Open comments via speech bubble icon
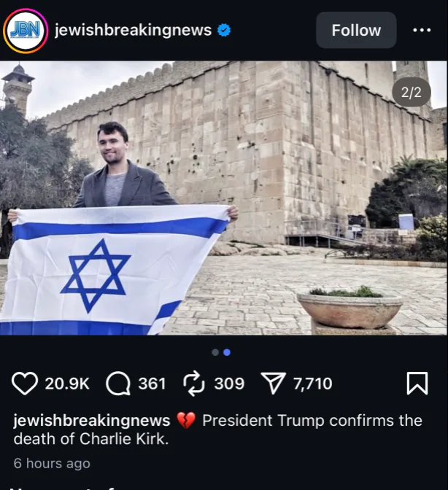Viewport: 448px width, 490px height. coord(118,384)
